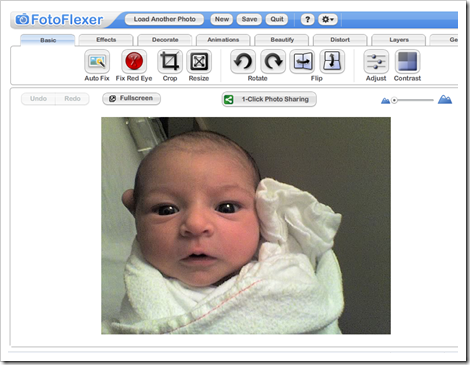Screen dimensions: 470x365
Task: Click the Redo button
Action: (x=72, y=99)
